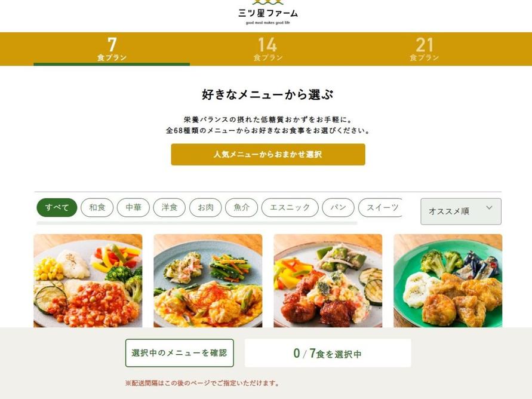Click the 三ツ星ファーム logo
Viewport: 532px width, 399px height.
point(267,13)
